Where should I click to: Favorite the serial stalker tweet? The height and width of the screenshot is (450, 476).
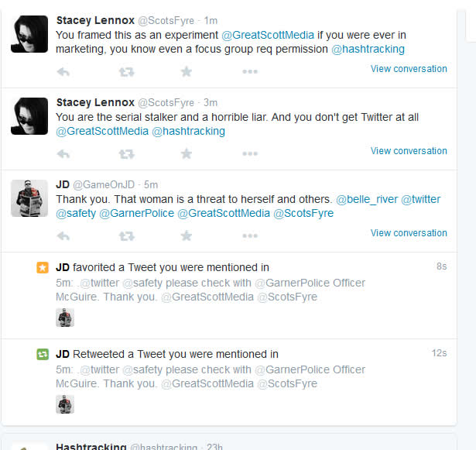pos(187,153)
